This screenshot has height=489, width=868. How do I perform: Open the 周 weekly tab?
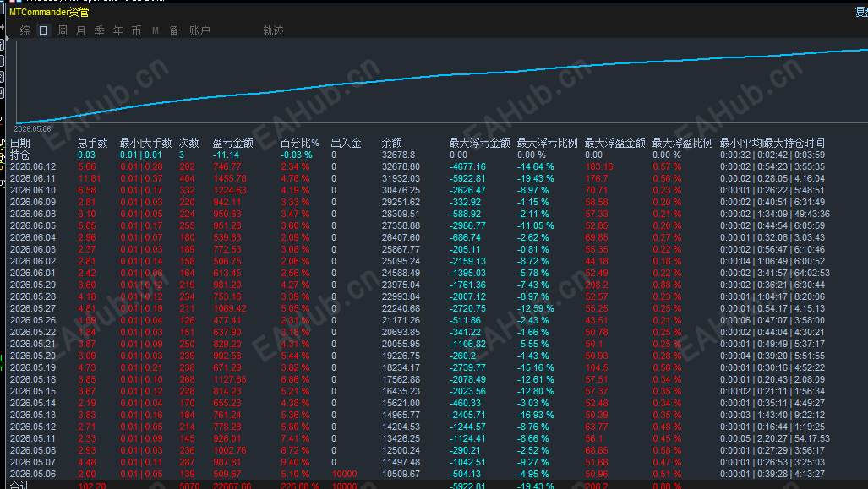[x=63, y=31]
